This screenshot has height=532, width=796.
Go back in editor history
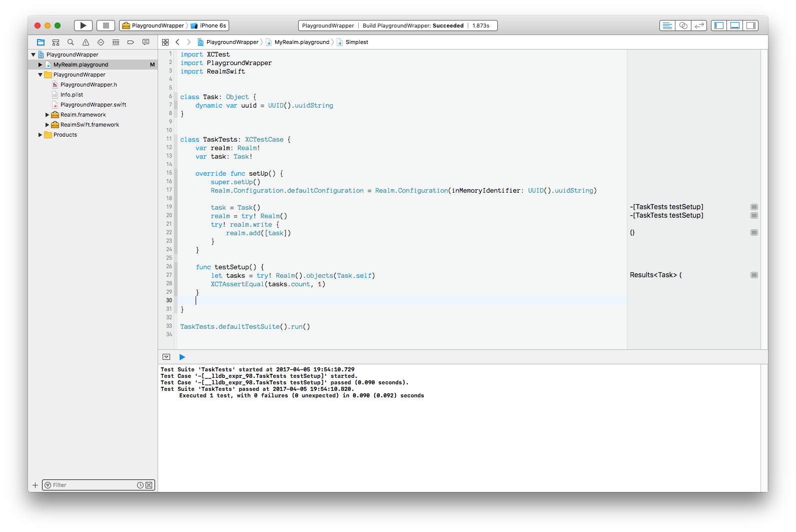178,42
